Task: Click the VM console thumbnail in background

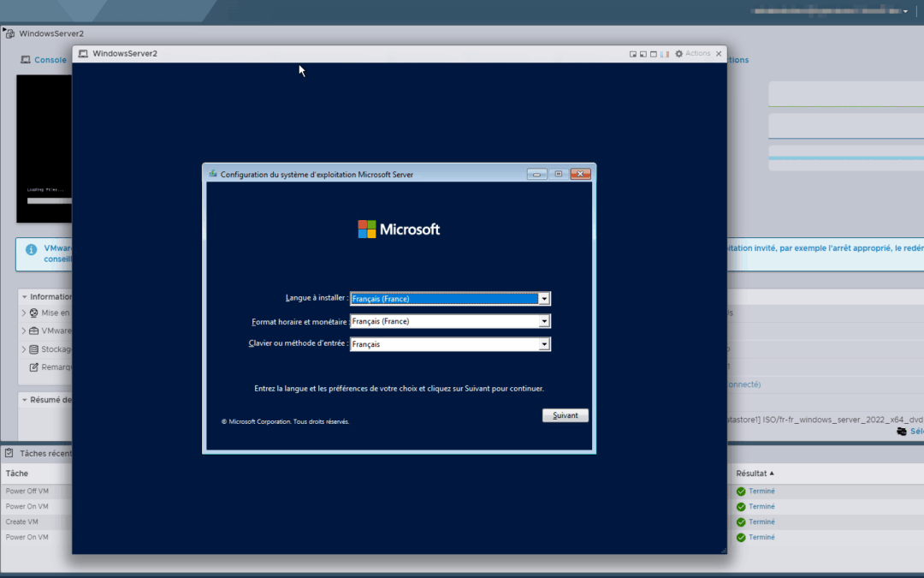Action: 44,149
